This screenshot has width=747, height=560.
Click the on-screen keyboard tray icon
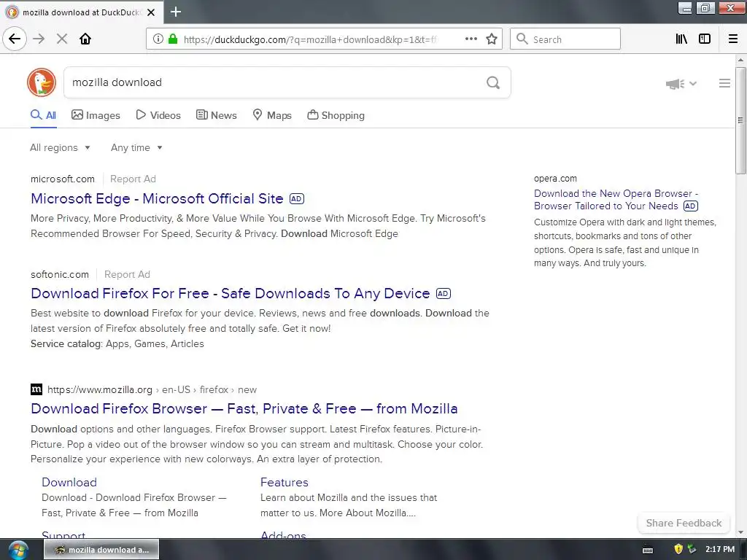(x=648, y=550)
